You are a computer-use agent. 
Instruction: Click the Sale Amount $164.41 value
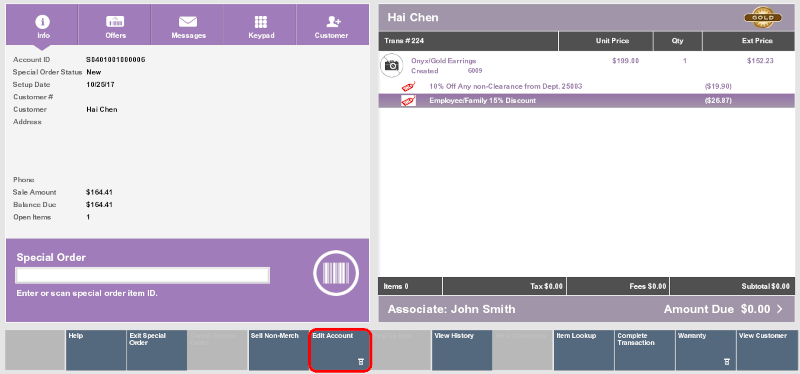pyautogui.click(x=99, y=192)
